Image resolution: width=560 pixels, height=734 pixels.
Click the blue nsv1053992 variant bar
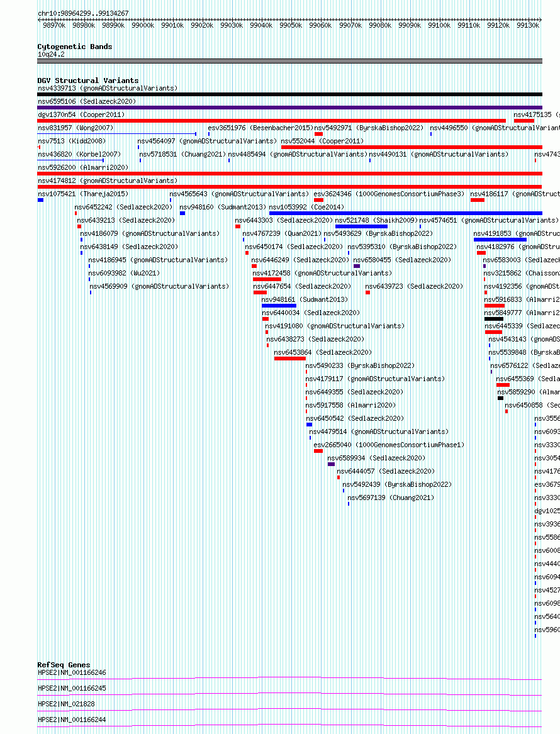(x=405, y=213)
